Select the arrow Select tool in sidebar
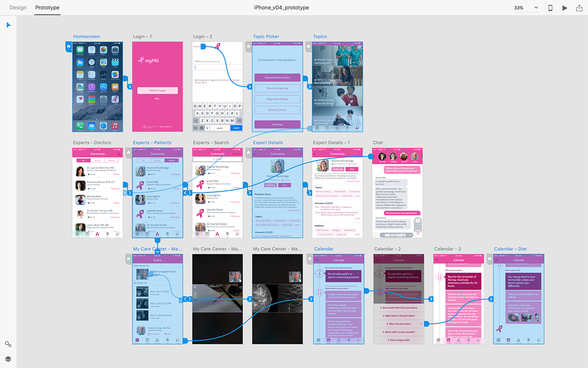 coord(8,25)
